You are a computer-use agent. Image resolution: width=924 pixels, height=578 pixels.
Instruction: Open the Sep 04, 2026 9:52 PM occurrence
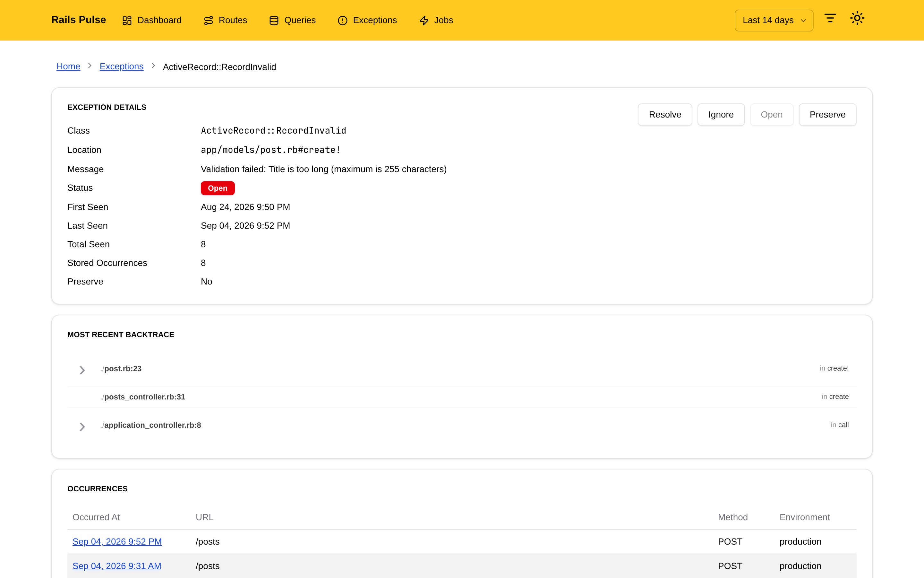[117, 542]
